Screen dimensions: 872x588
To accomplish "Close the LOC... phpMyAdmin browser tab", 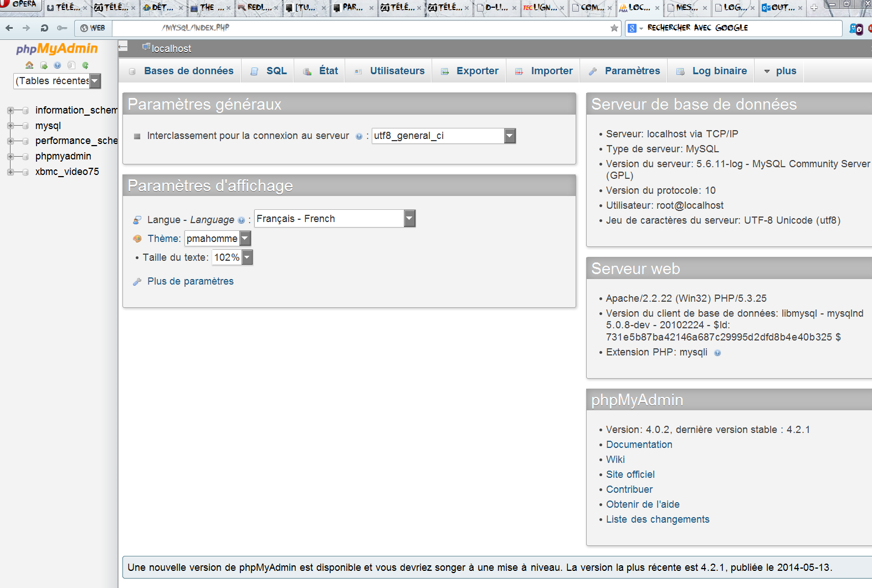I will 657,8.
